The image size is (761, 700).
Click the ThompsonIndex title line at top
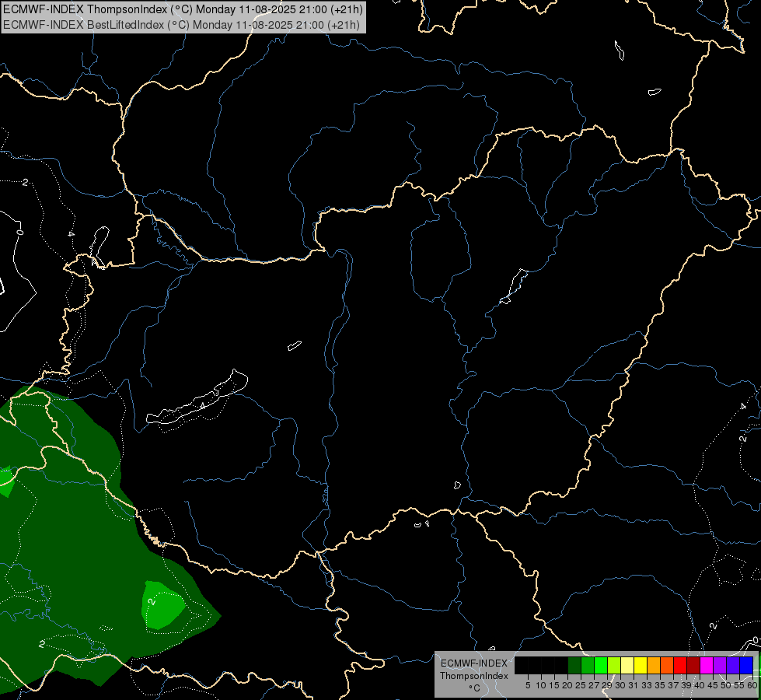pyautogui.click(x=183, y=9)
